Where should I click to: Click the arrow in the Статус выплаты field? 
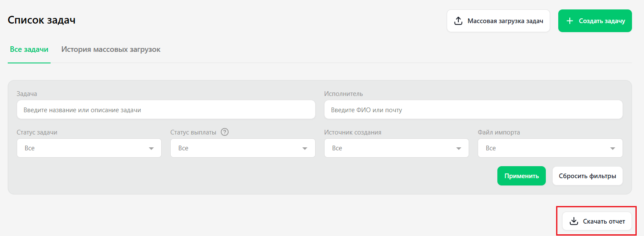tap(305, 149)
